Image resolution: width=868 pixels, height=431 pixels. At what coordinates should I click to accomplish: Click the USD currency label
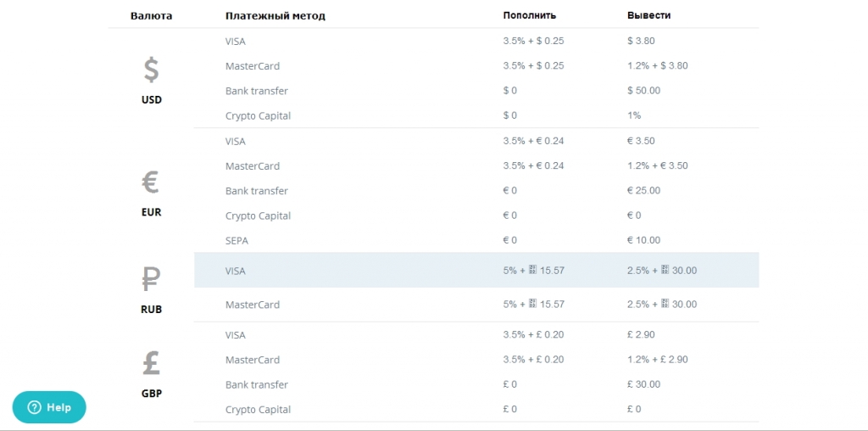click(151, 100)
